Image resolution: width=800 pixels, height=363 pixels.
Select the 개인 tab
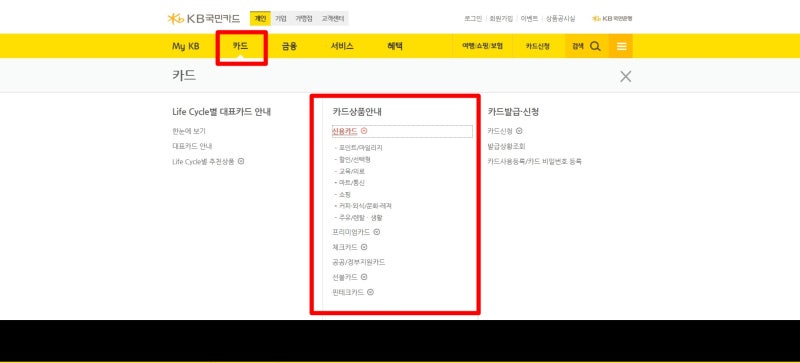[260, 19]
